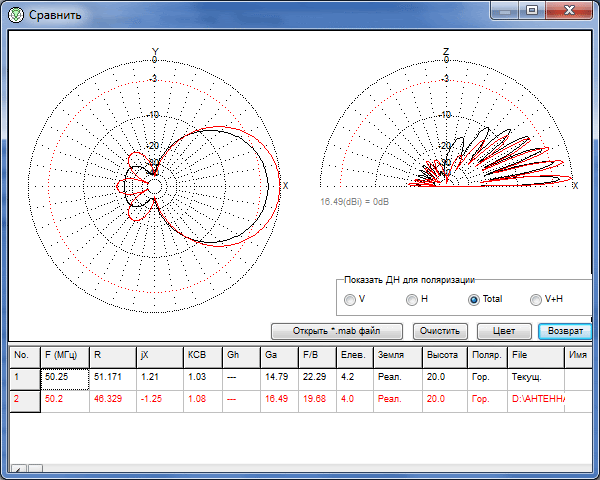Click the Возврат button
Viewport: 600px width, 480px height.
(x=565, y=331)
